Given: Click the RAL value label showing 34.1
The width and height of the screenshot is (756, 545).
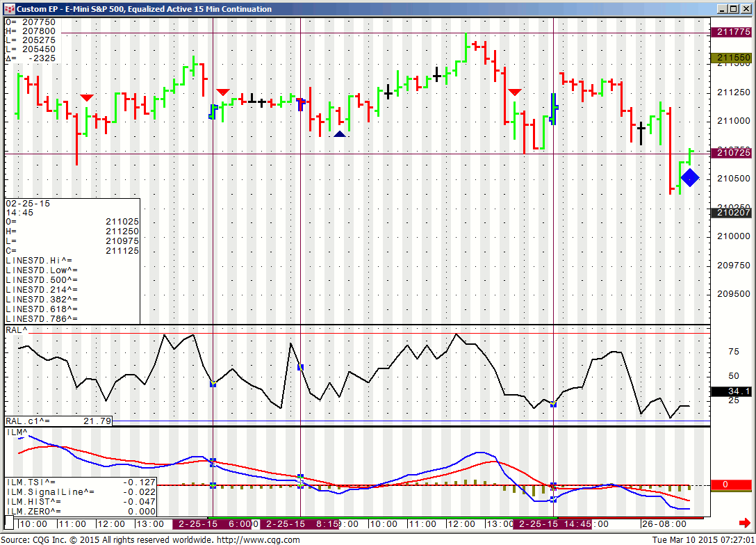Looking at the screenshot, I should point(732,391).
